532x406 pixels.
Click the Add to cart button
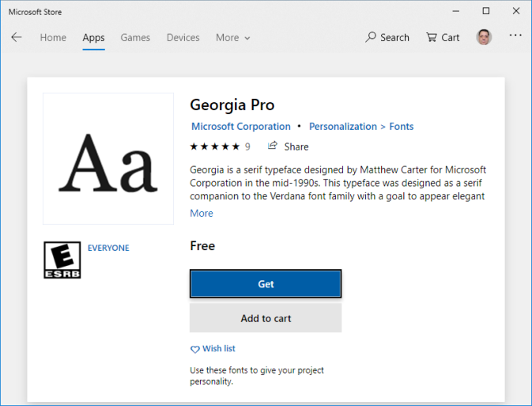(266, 318)
